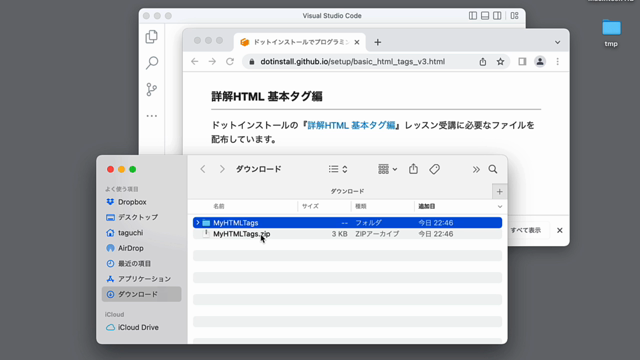The image size is (640, 360).
Task: Toggle primary sidebar layout icon in VS Code
Action: click(473, 16)
